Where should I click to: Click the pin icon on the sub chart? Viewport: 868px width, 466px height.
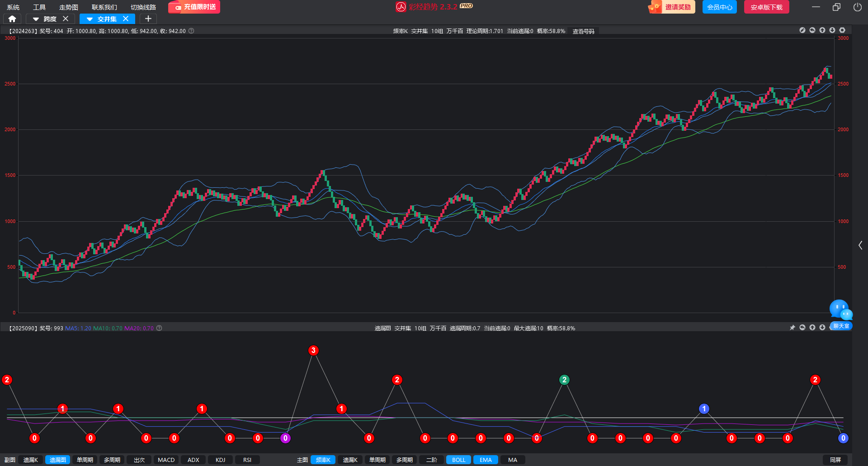click(x=793, y=328)
